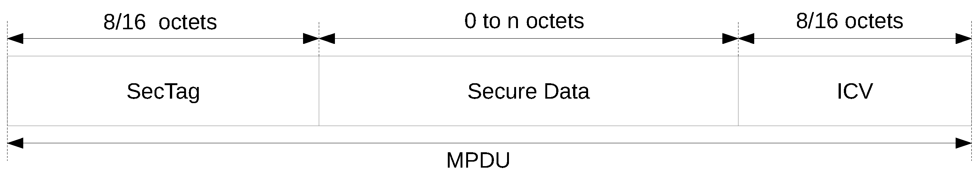Click the "8/16 octets" label above ICV

click(x=849, y=21)
